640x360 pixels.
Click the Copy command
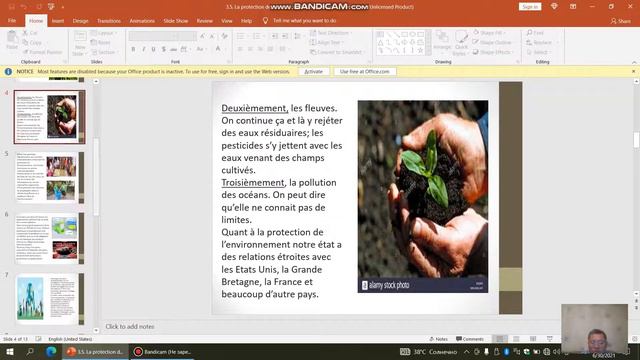click(x=32, y=42)
